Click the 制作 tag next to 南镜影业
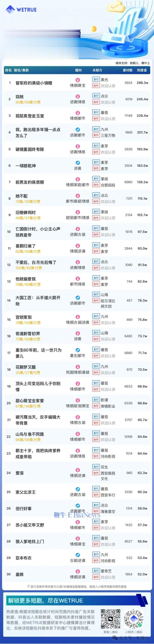This screenshot has width=154, height=644. tap(96, 406)
